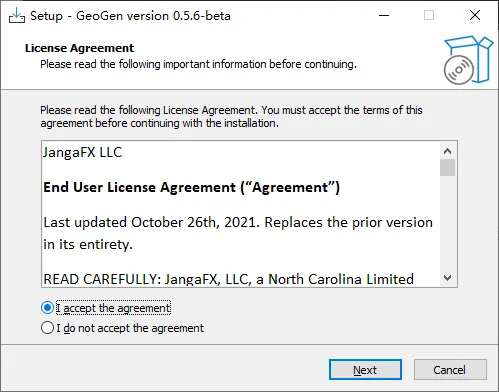Screen dimensions: 499x392
Task: Click the 'License Agreement' page heading
Action: pos(79,48)
